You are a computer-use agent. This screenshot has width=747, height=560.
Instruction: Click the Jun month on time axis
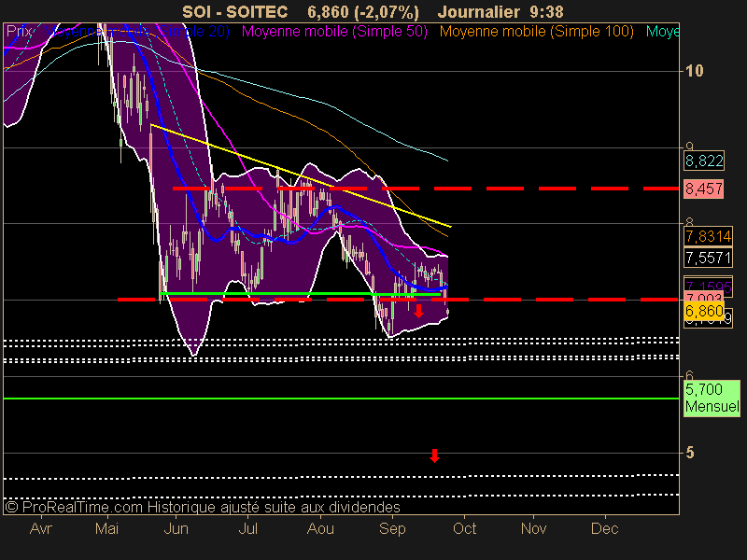click(x=176, y=528)
